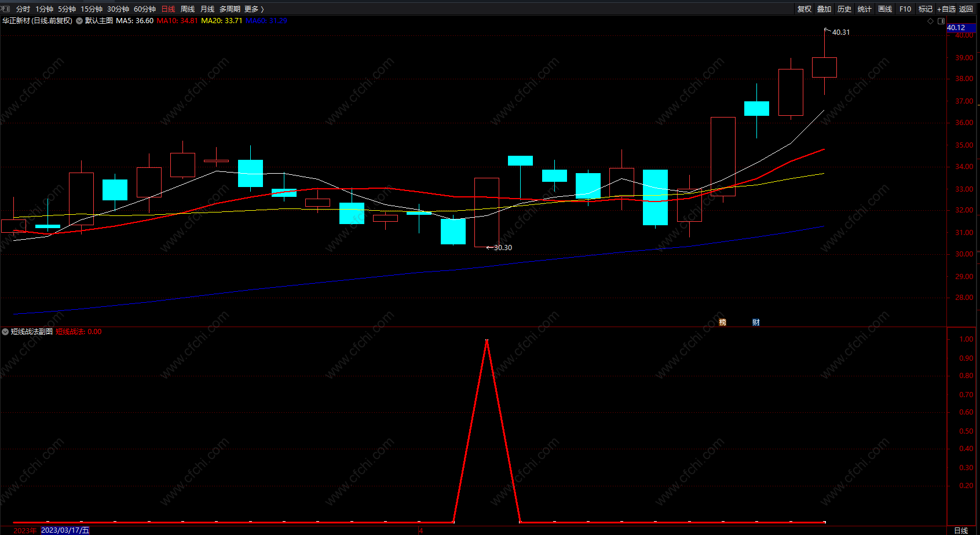Screen dimensions: 980x535
Task: Open the 统计 statistics button
Action: point(865,9)
